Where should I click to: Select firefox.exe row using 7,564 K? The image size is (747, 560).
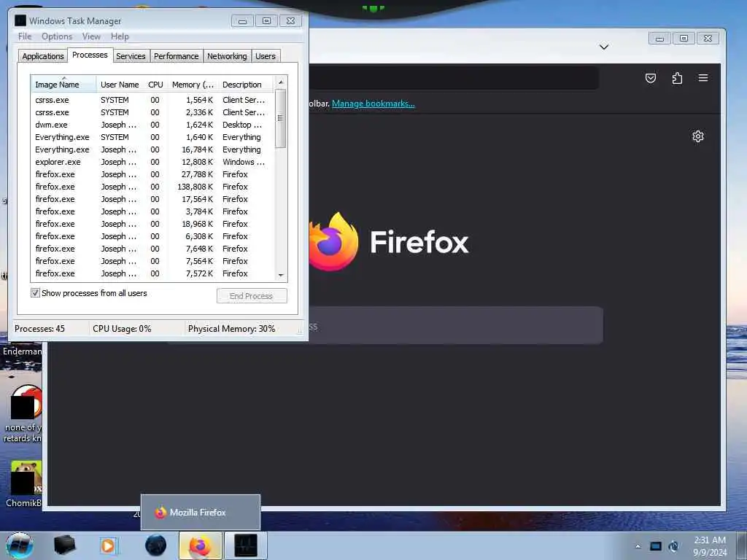152,261
